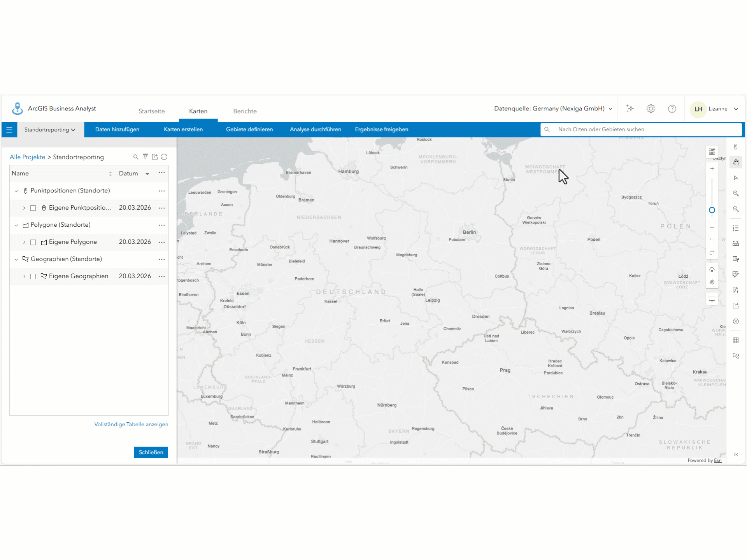Open the attribute table grid icon
This screenshot has width=747, height=560.
click(736, 340)
